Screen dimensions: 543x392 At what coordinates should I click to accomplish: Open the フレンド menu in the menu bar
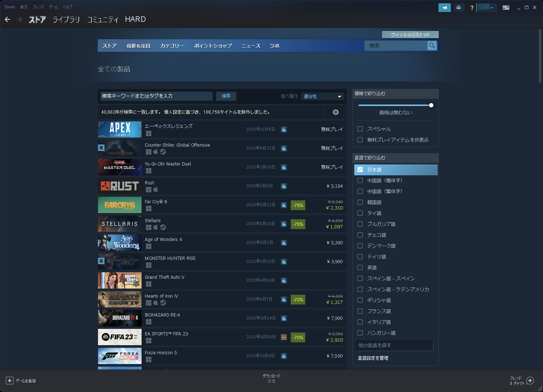click(x=38, y=7)
